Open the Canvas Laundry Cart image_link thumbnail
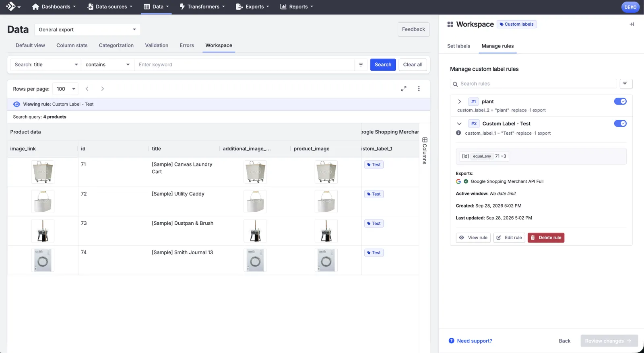The height and width of the screenshot is (353, 644). pyautogui.click(x=43, y=172)
